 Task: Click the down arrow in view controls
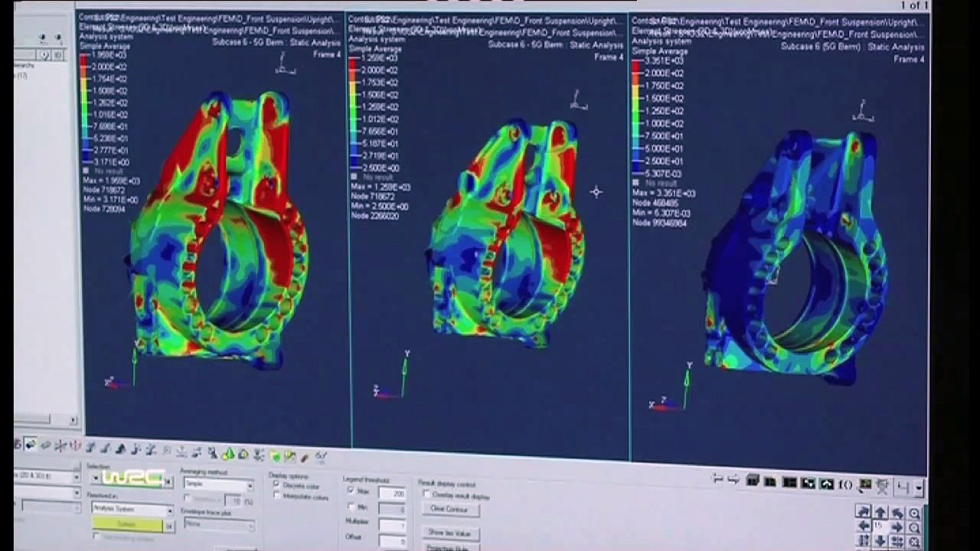880,541
